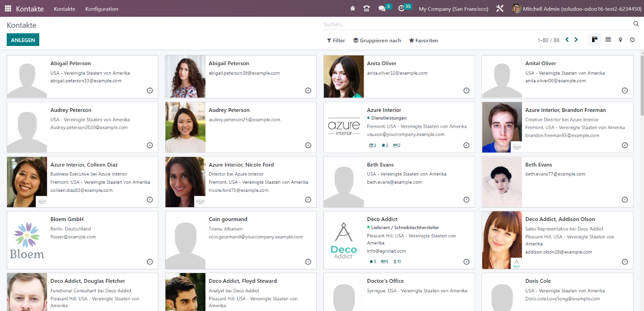This screenshot has width=644, height=311.
Task: Switch to Kanban view icon
Action: (595, 40)
